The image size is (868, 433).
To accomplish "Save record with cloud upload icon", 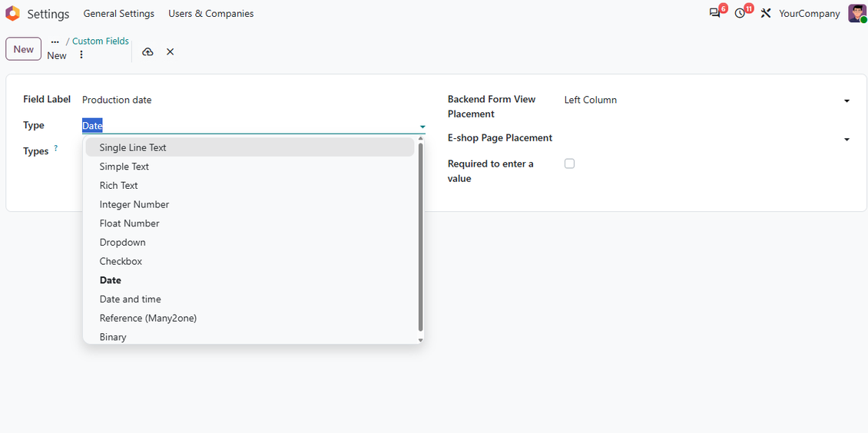I will [x=147, y=51].
